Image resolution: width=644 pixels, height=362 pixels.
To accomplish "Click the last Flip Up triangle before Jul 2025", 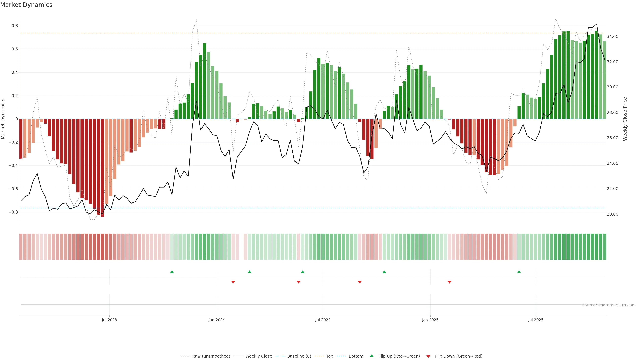I will (x=519, y=272).
